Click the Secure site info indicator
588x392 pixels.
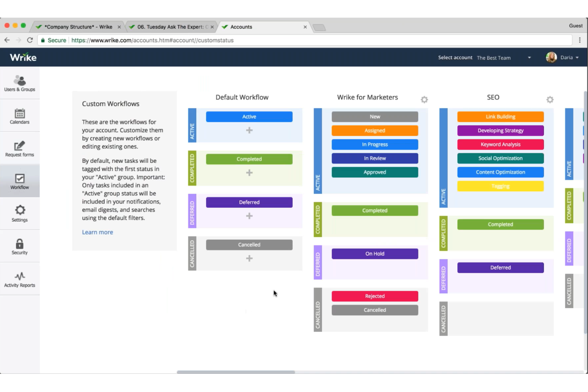[x=54, y=40]
